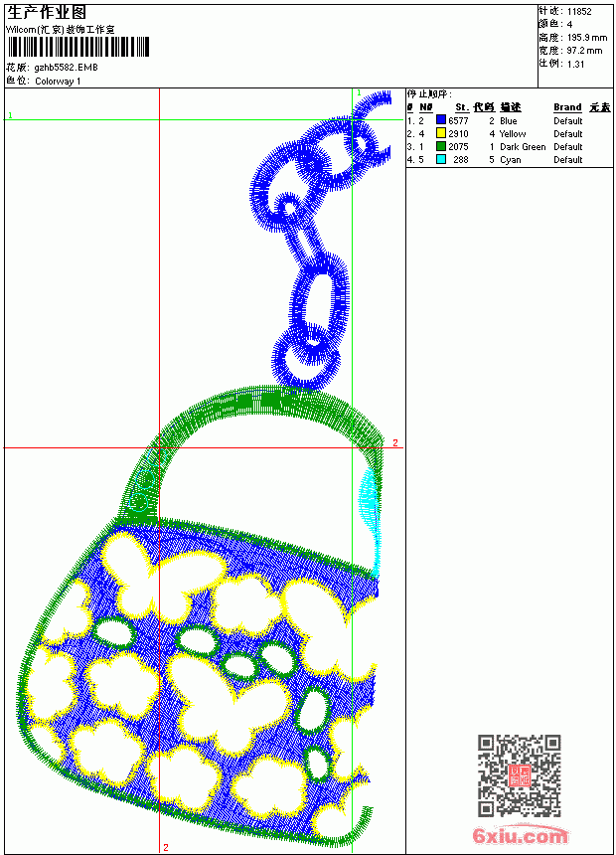Click the red marker 2 on horizontal guide
Screen dimensions: 616x855
tap(395, 442)
